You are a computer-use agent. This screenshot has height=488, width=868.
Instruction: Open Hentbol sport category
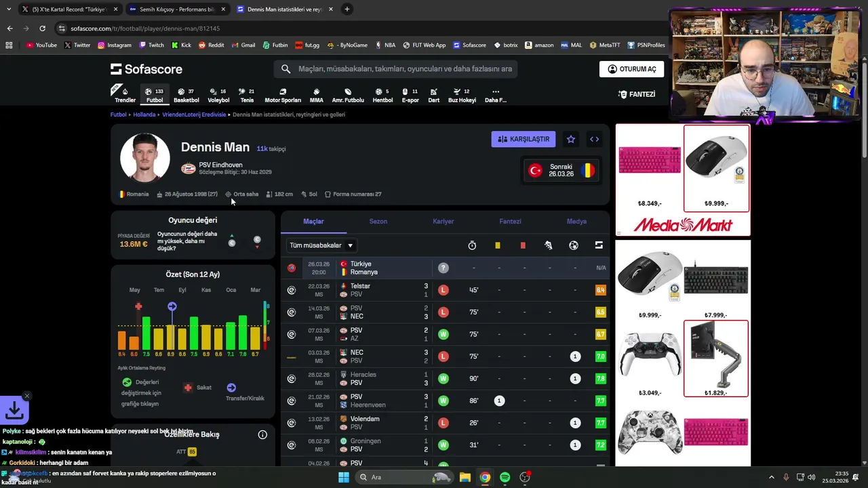tap(382, 95)
